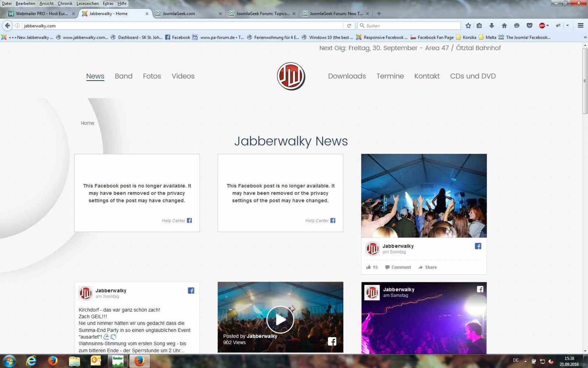Open Facebook icon on second unavailable post
This screenshot has width=588, height=368.
click(333, 220)
